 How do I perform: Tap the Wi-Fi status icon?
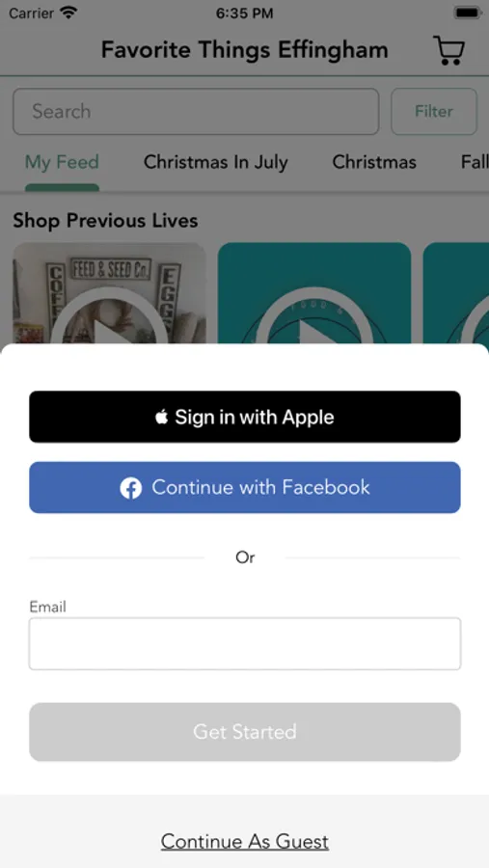tap(68, 13)
